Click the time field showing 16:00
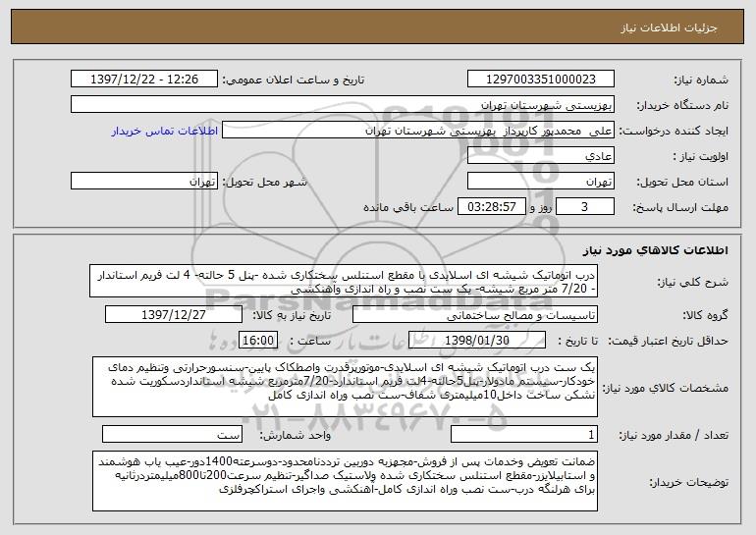This screenshot has height=535, width=756. 258,341
